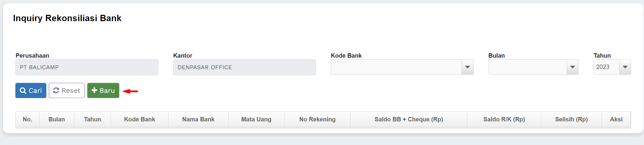
Task: Click the Nama Bank column header
Action: (198, 119)
